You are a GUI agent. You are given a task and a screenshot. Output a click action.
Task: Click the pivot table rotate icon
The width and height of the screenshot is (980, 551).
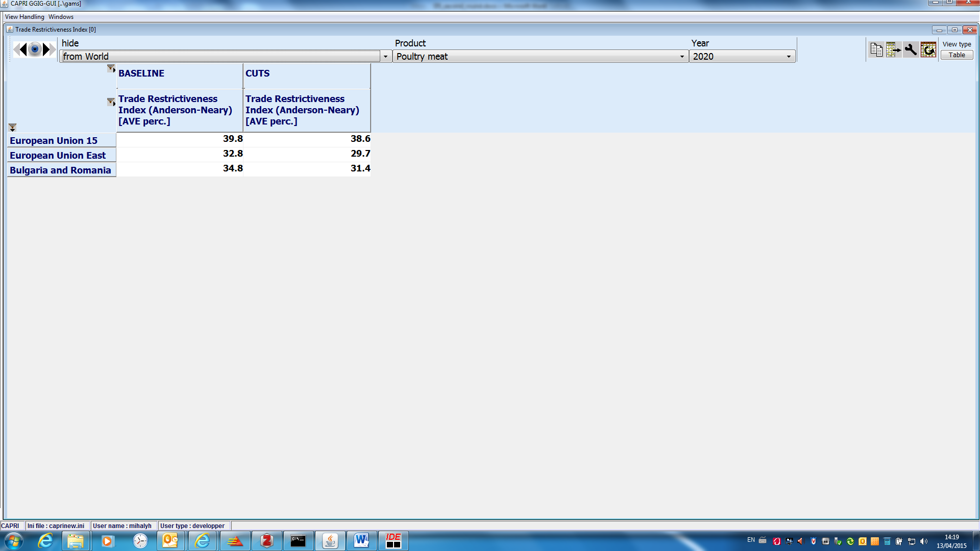click(928, 49)
